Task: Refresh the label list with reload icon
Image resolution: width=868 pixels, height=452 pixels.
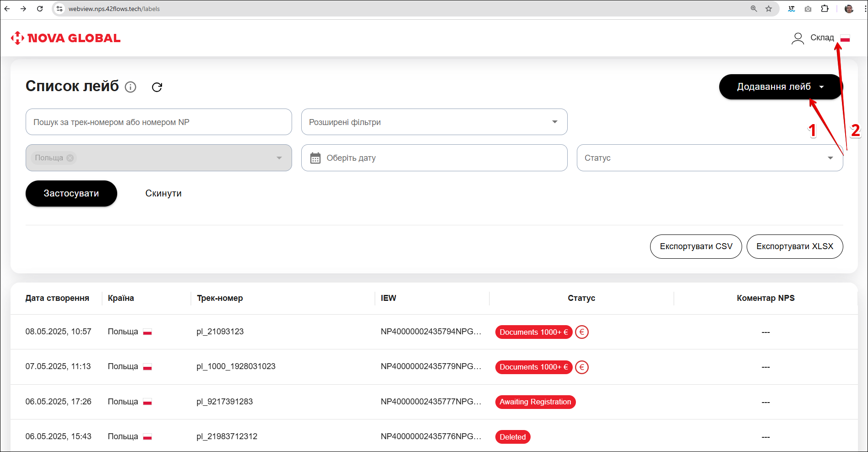Action: coord(157,87)
